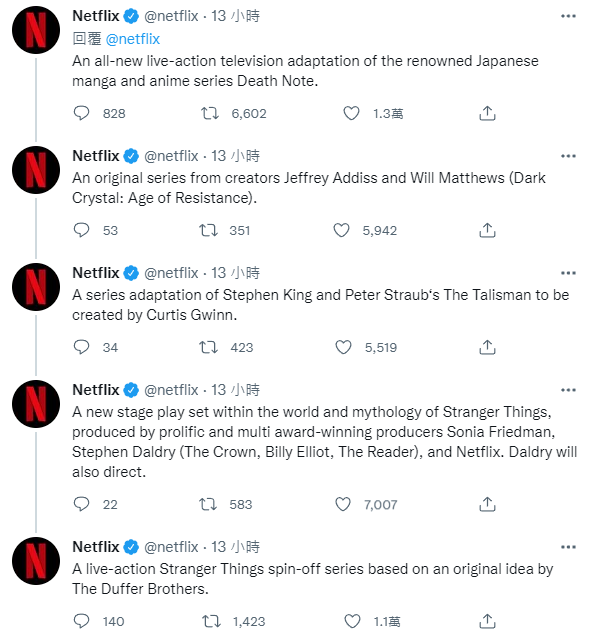Retweet the Stranger Things stage play tweet
This screenshot has height=637, width=594.
tap(208, 504)
